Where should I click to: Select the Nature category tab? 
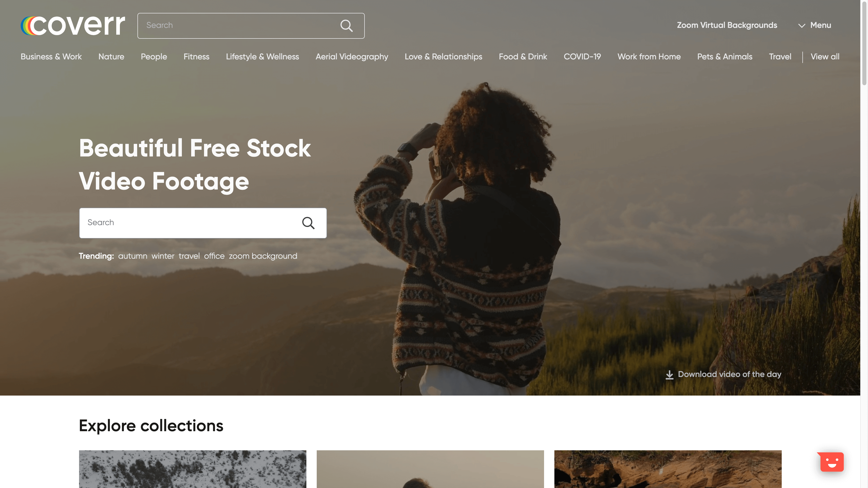[x=111, y=57]
